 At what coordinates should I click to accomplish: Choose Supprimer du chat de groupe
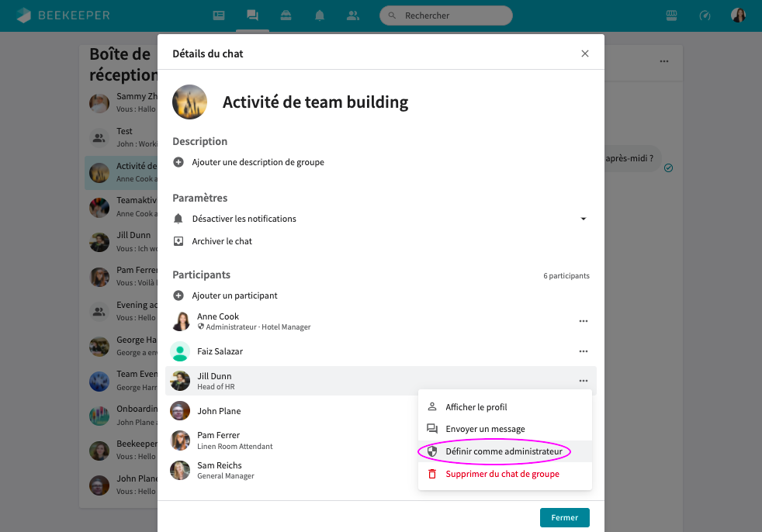(x=502, y=474)
